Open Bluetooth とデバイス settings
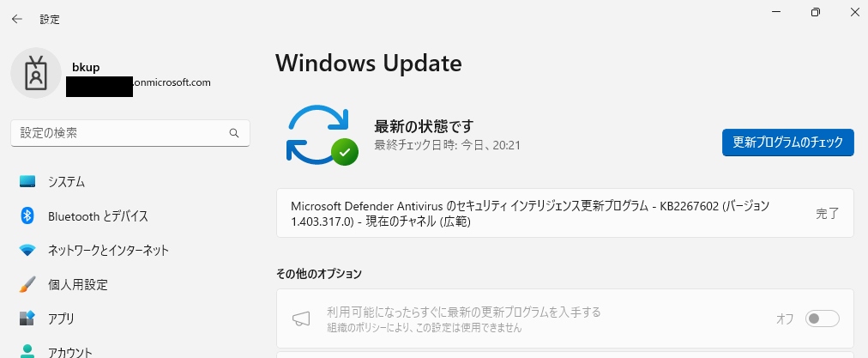 click(x=130, y=215)
